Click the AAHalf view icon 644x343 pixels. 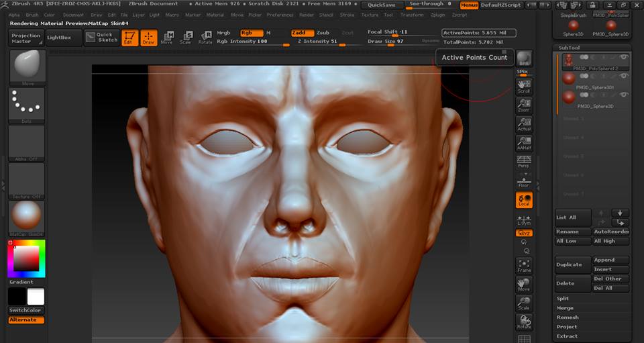coord(524,143)
